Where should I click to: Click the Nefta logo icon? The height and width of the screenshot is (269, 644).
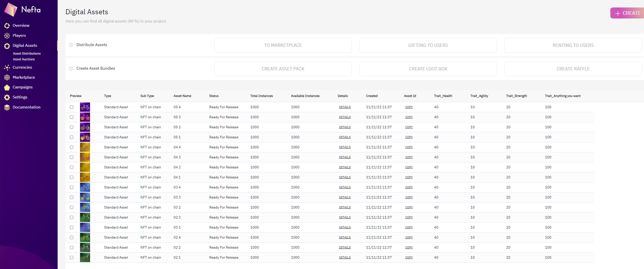coord(11,10)
